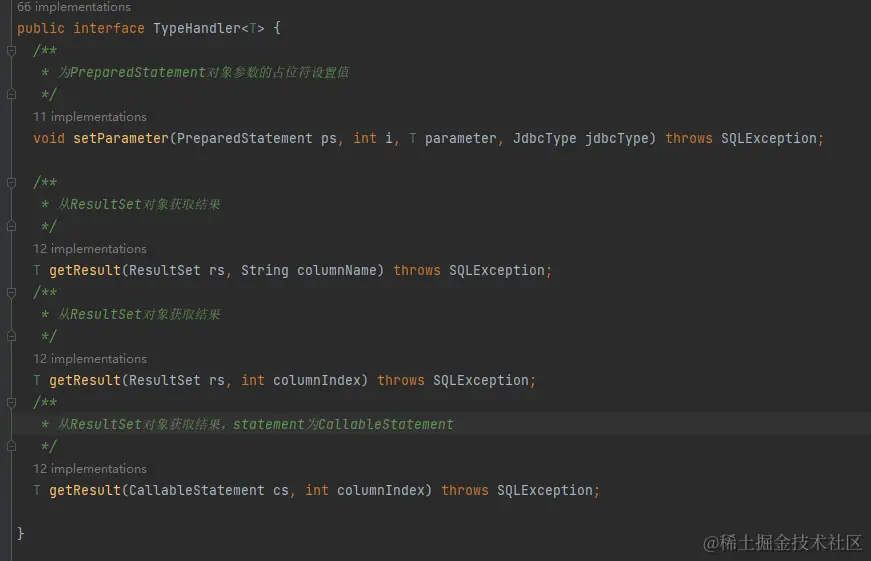Select the "interface" keyword
Screen dimensions: 871x561
109,28
